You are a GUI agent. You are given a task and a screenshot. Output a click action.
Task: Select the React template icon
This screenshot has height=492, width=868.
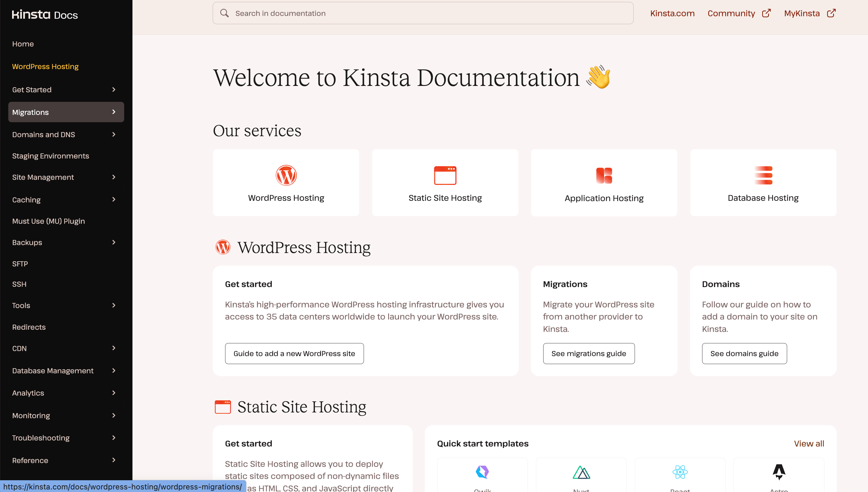pos(680,472)
